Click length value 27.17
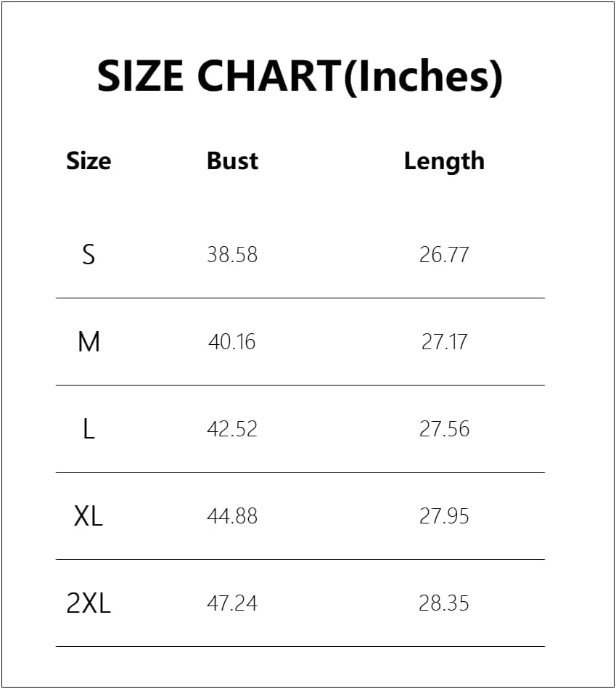 point(444,341)
